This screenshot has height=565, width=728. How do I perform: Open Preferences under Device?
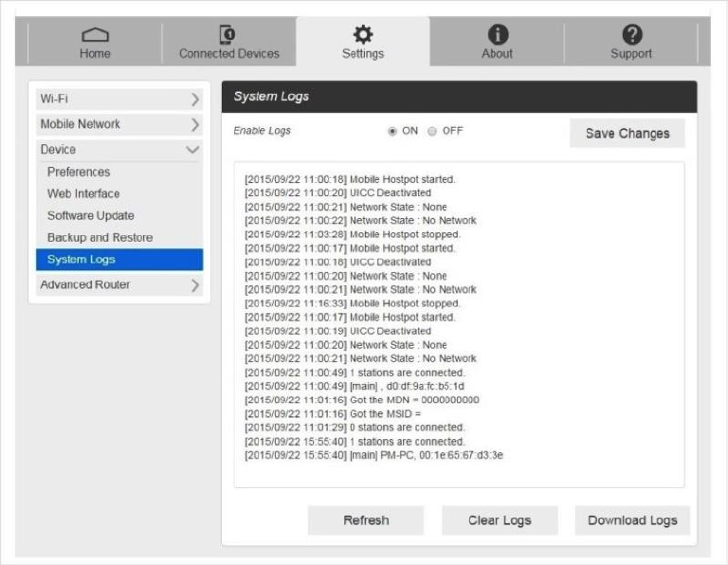point(79,173)
